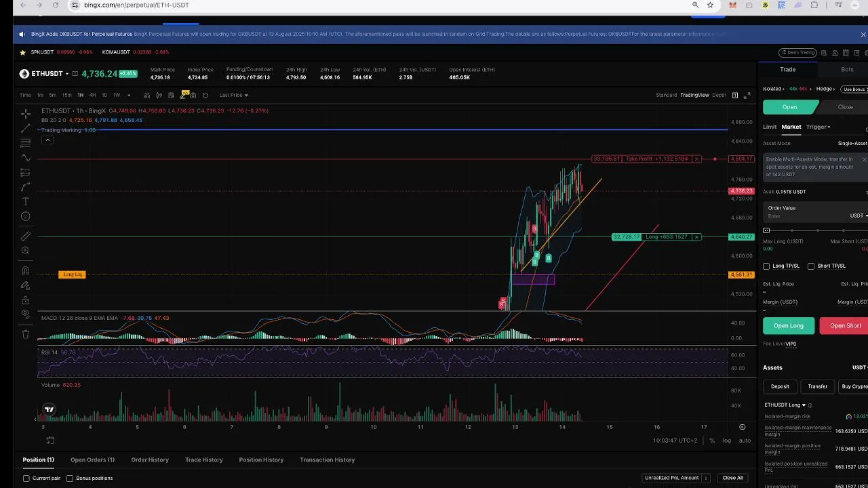Change Isolated margin mode
Viewport: 868px width, 488px height.
(x=774, y=89)
